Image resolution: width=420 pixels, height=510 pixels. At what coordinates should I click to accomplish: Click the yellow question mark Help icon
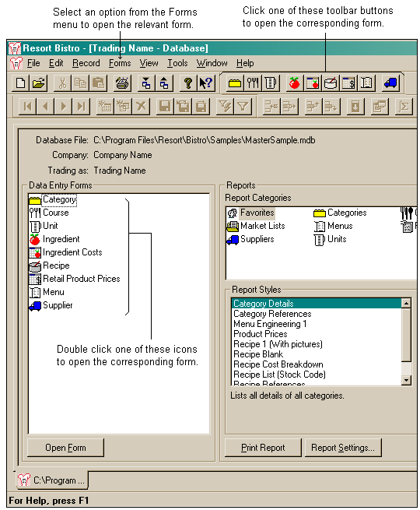tap(187, 83)
